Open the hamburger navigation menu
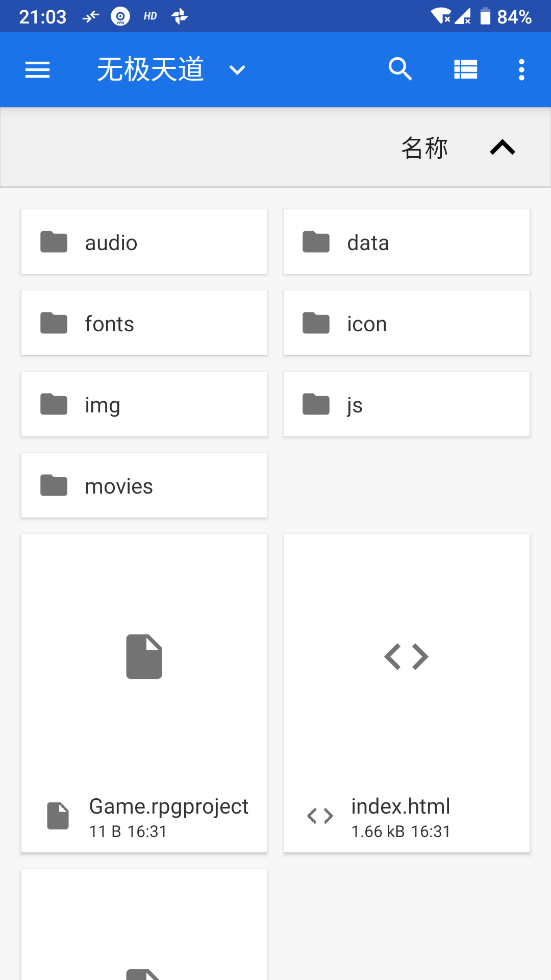Image resolution: width=551 pixels, height=980 pixels. click(38, 69)
